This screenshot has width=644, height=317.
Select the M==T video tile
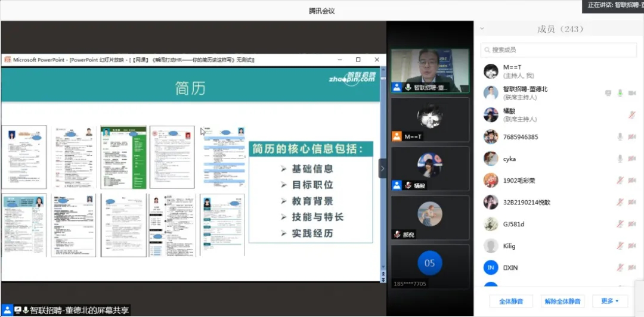(429, 120)
